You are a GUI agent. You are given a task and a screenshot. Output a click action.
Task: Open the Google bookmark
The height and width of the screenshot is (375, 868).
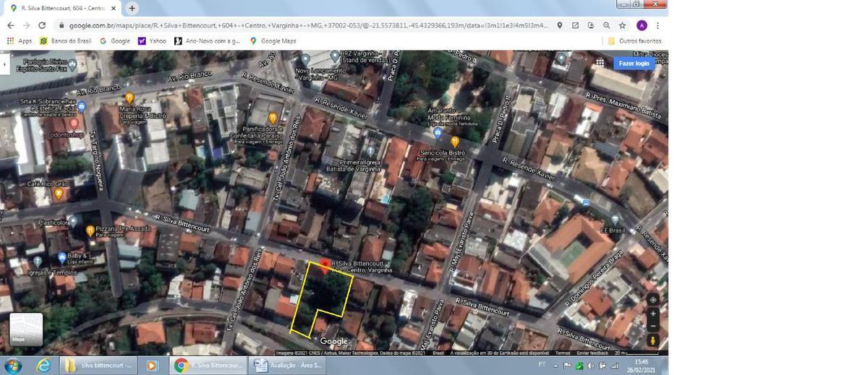(115, 41)
